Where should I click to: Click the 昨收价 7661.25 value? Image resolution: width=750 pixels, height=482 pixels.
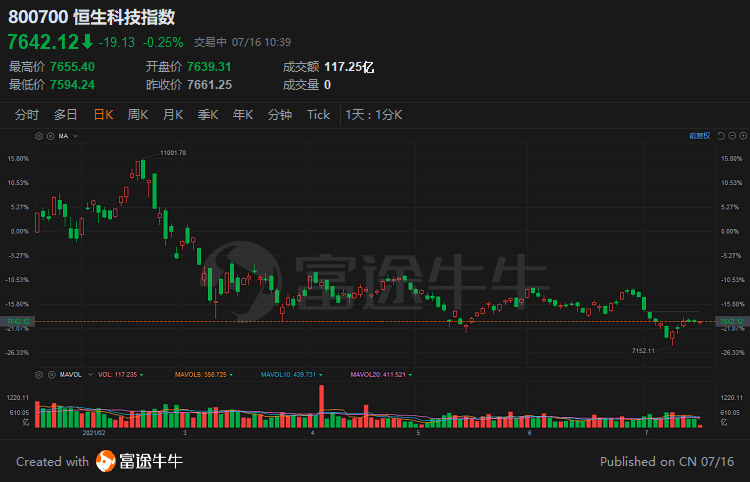coord(209,85)
